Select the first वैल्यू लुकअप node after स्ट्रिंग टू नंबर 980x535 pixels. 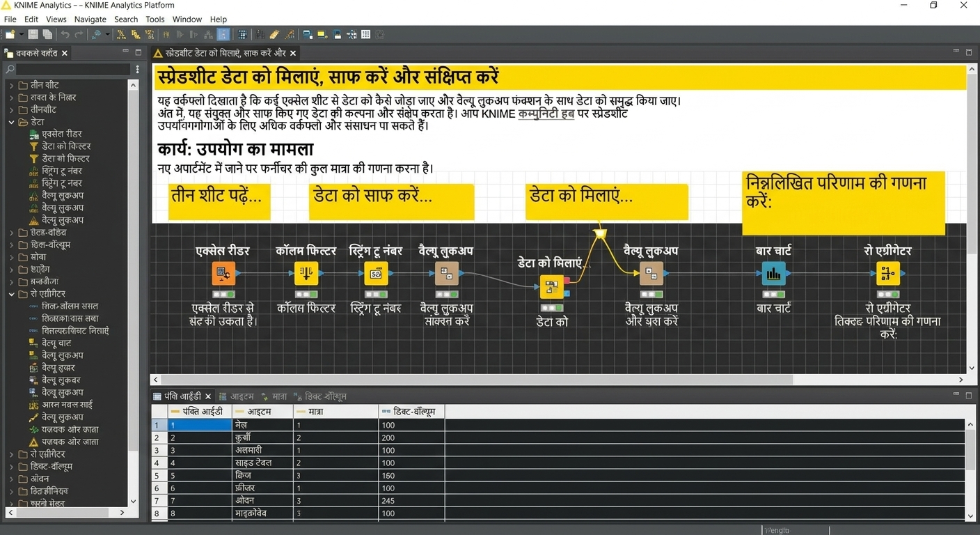coord(446,274)
